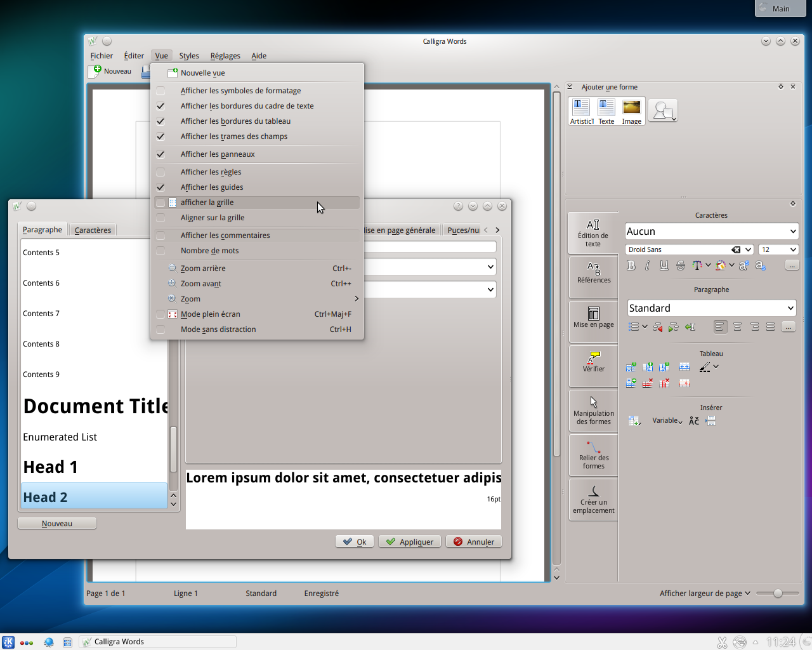Viewport: 812px width, 650px height.
Task: Toggle Afficher les panneaux
Action: click(257, 154)
